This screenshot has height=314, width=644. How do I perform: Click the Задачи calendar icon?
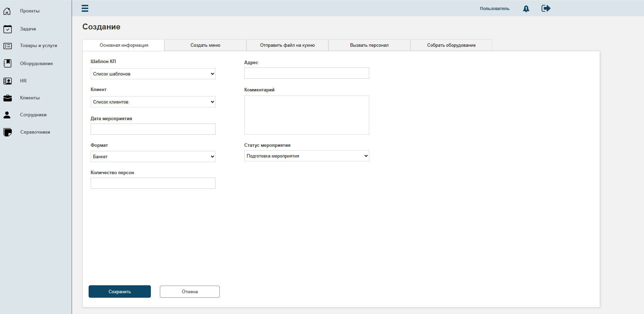click(8, 29)
